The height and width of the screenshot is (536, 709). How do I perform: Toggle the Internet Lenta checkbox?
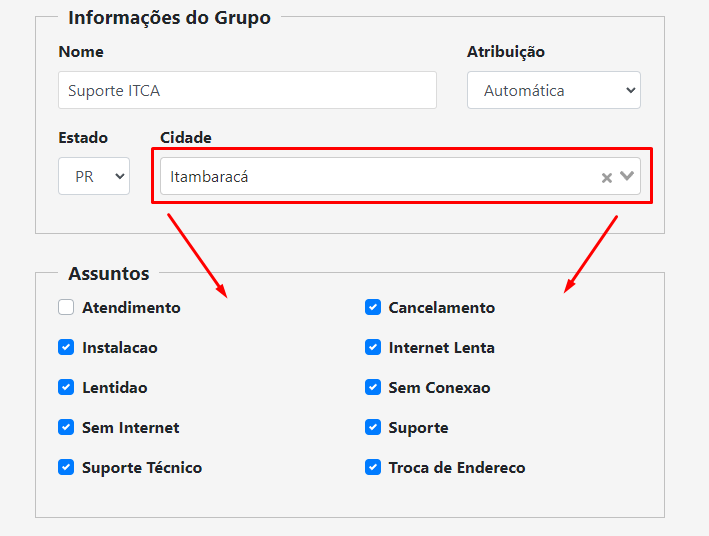coord(373,347)
